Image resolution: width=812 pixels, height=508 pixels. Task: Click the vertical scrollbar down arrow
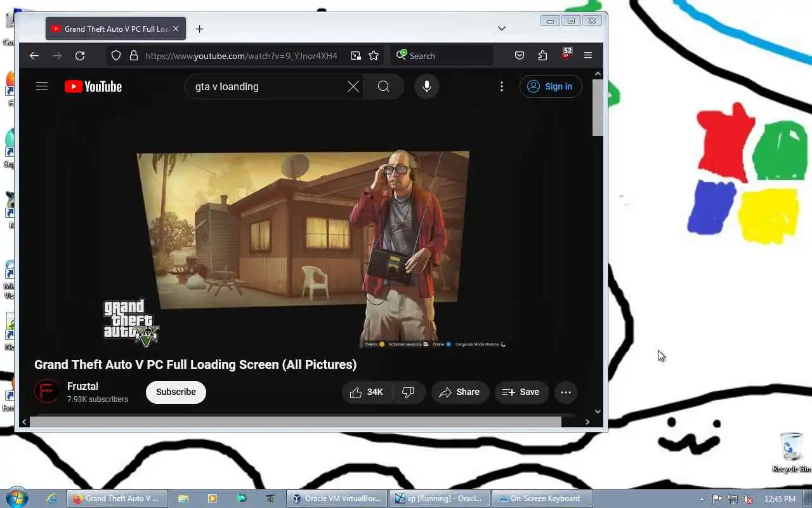point(598,411)
